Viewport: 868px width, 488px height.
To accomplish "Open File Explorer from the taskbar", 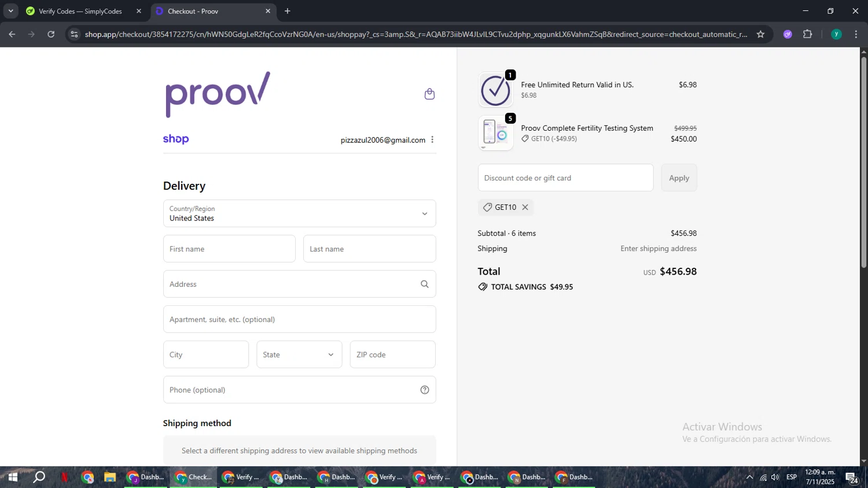I will click(110, 477).
